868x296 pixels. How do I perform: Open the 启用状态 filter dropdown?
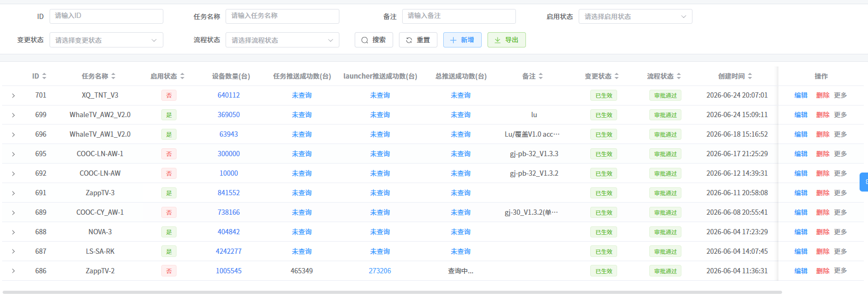(635, 16)
